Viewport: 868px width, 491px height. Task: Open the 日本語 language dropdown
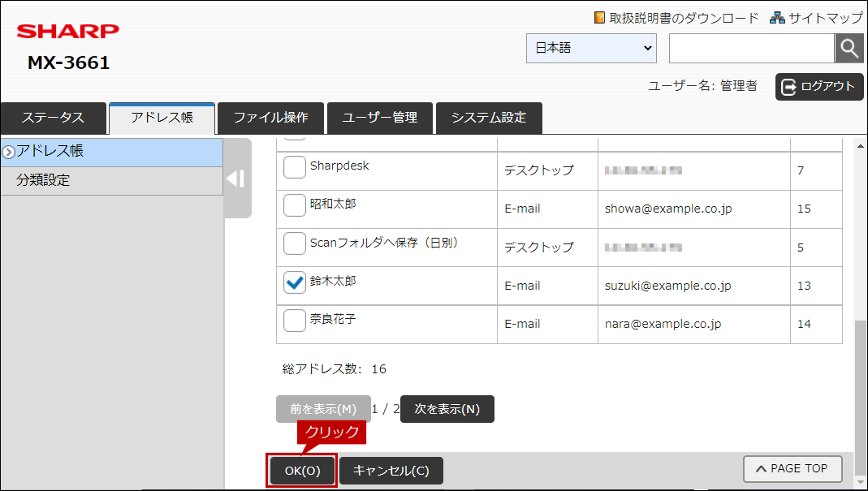(591, 48)
